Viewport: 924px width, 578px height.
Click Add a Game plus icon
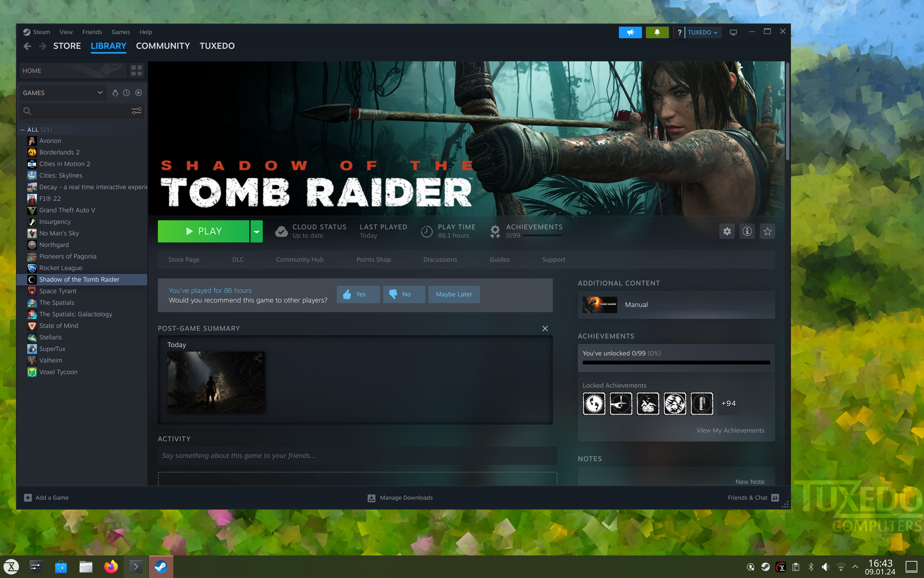click(28, 497)
